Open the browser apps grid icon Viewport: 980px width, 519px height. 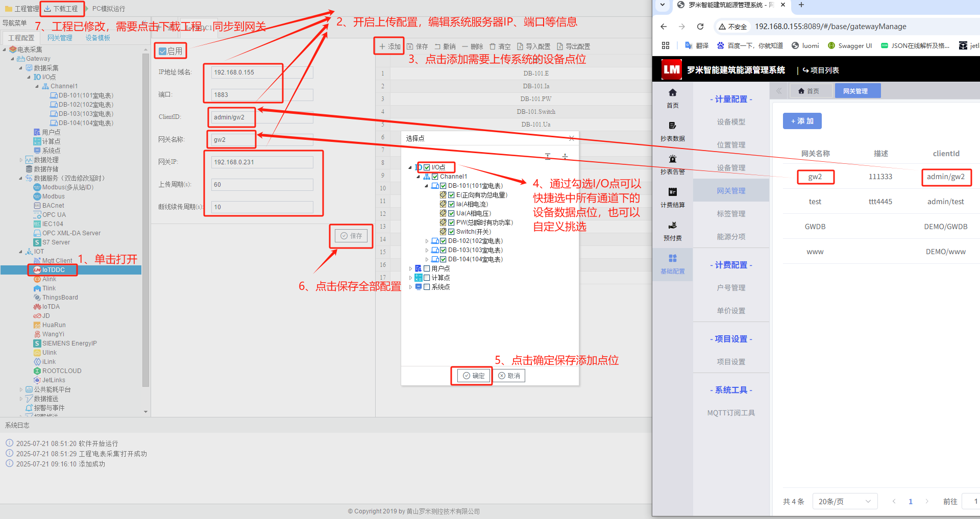pyautogui.click(x=666, y=45)
